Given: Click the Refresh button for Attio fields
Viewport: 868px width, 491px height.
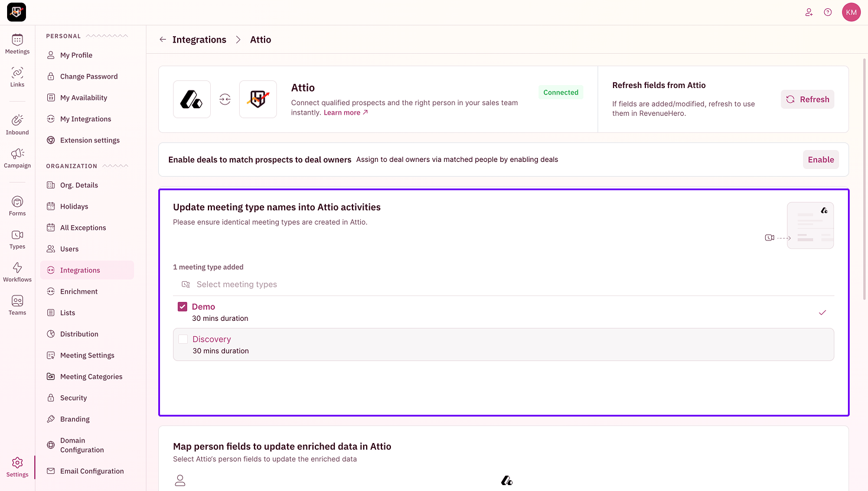Looking at the screenshot, I should pos(807,99).
